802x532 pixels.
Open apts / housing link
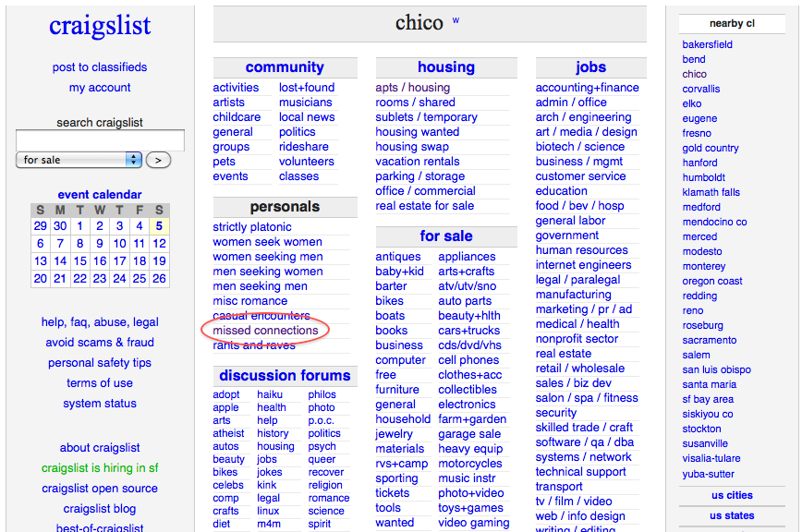click(413, 88)
